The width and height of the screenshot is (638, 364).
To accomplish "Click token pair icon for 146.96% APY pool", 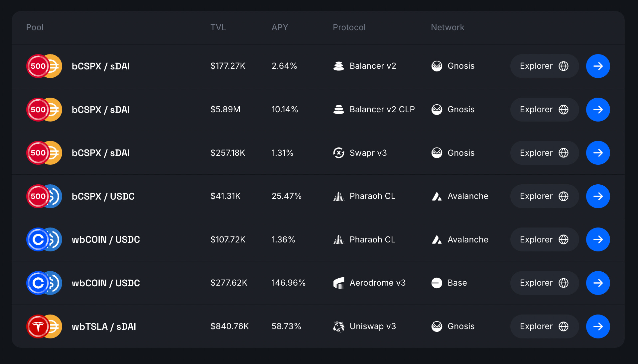I will tap(44, 283).
